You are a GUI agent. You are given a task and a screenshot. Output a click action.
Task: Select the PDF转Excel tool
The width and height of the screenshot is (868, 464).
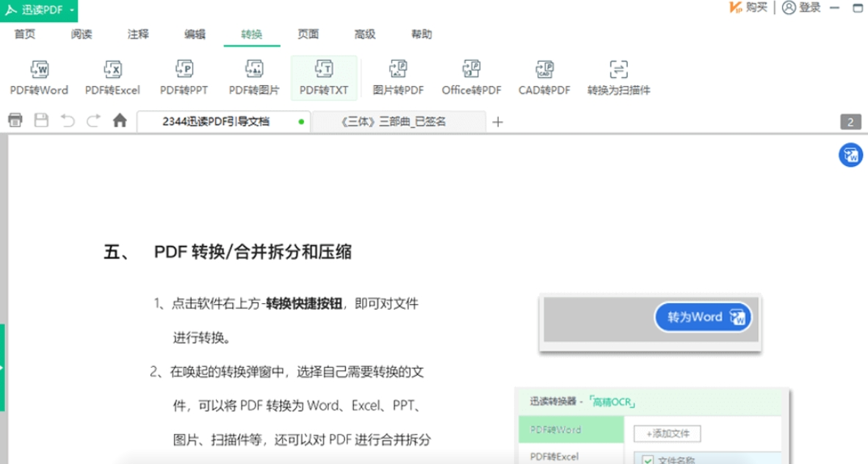(112, 78)
